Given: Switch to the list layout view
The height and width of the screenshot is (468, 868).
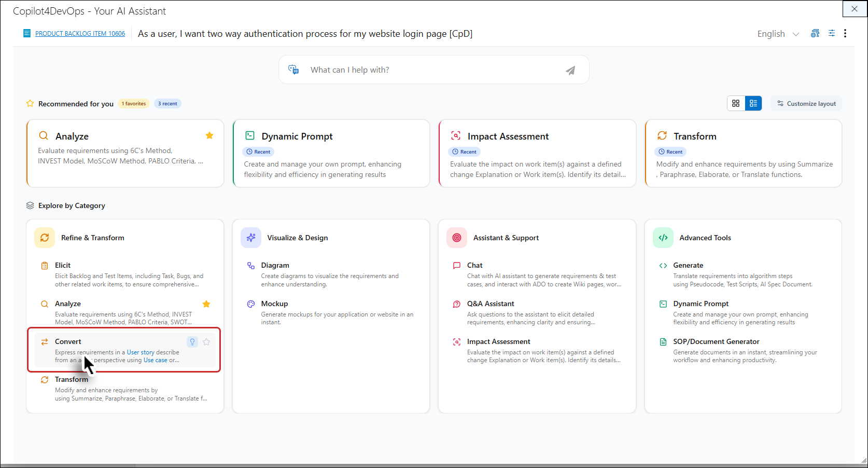Looking at the screenshot, I should pos(753,103).
